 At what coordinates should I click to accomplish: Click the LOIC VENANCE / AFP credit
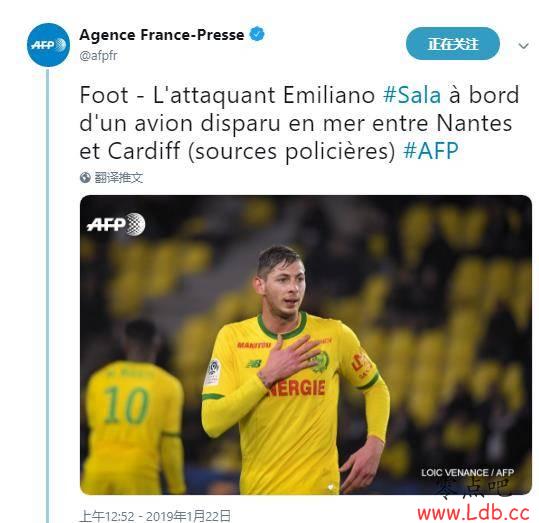pyautogui.click(x=467, y=472)
